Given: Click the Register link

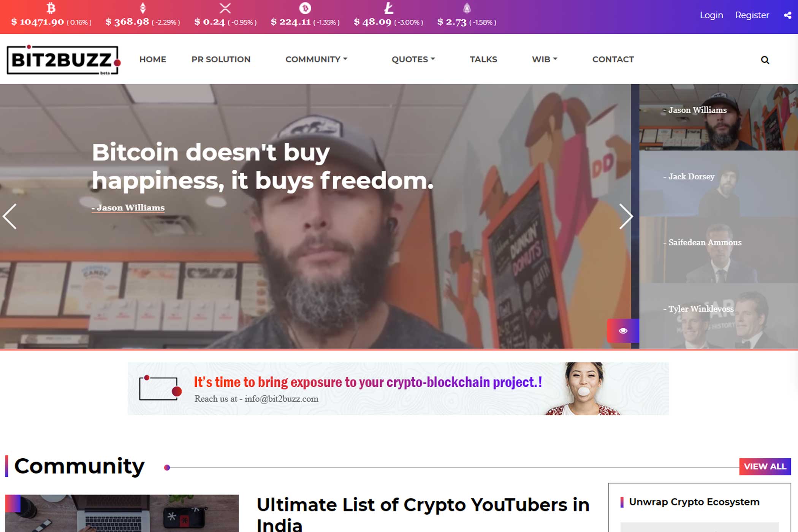Looking at the screenshot, I should tap(752, 15).
